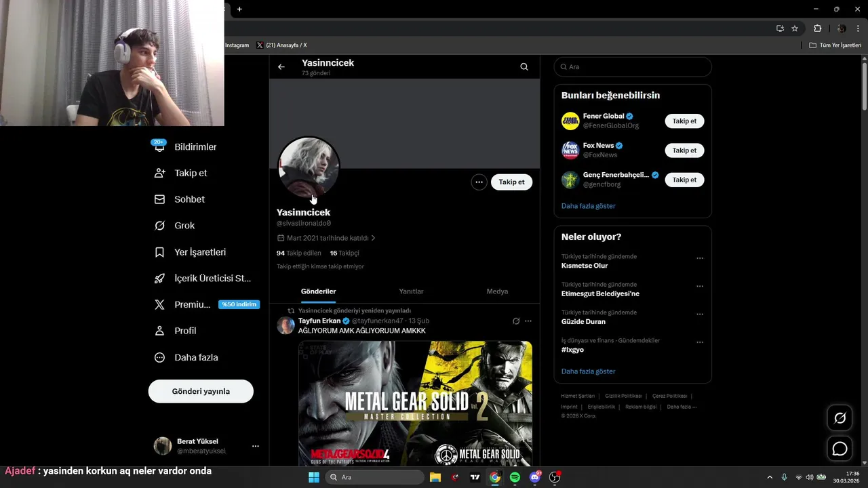
Task: Open three-dot menu on Tayfun Erkan's post
Action: (x=528, y=321)
